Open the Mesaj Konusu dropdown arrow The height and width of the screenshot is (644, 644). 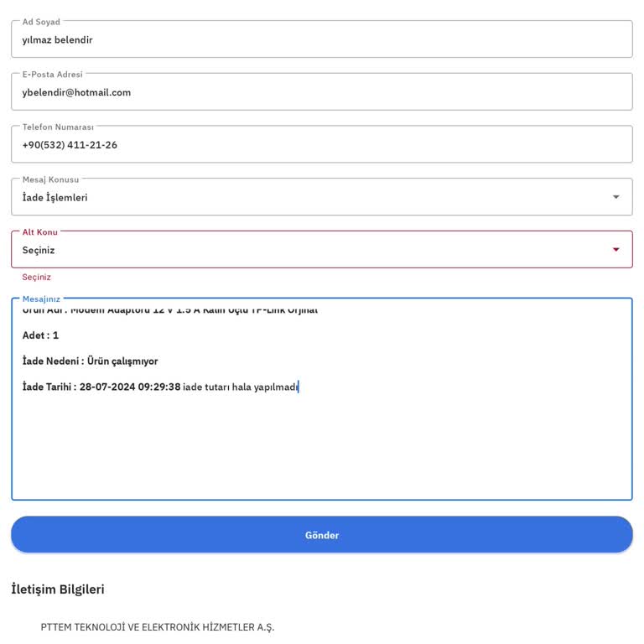pos(615,197)
